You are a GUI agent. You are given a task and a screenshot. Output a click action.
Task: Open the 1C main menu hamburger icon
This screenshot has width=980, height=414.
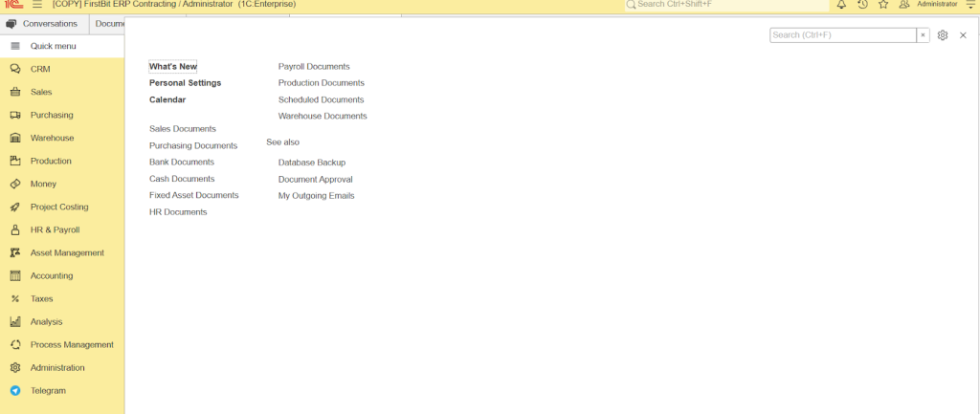[x=37, y=4]
